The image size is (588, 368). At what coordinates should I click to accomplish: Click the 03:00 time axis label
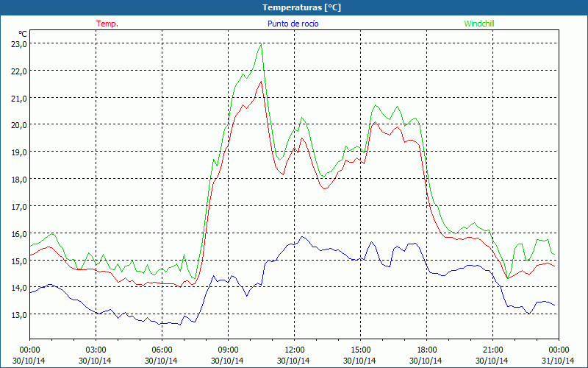tap(96, 350)
